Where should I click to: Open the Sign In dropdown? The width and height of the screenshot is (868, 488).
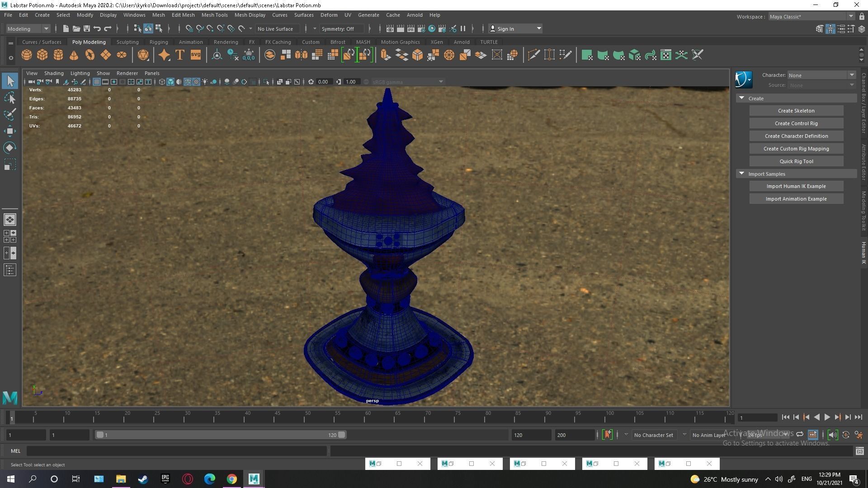(x=515, y=28)
